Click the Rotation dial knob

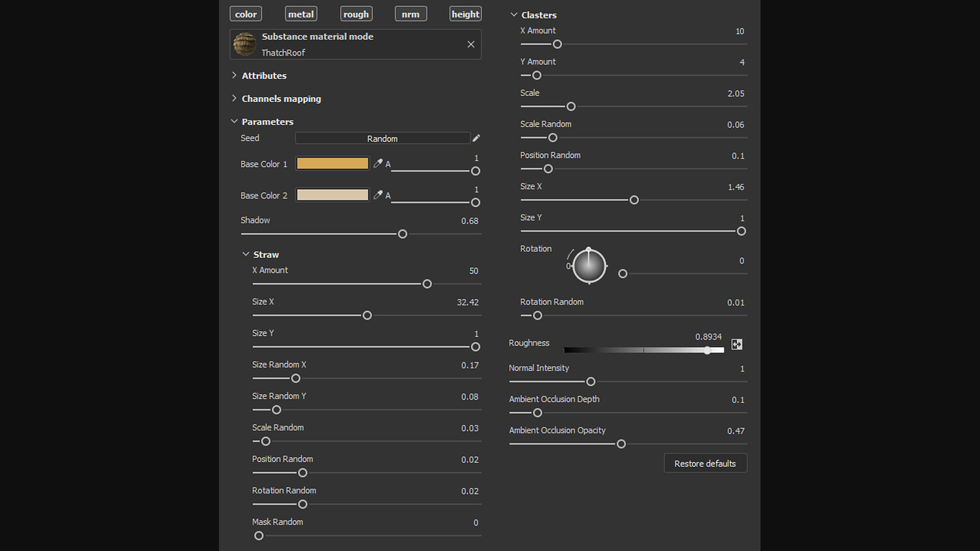point(589,266)
